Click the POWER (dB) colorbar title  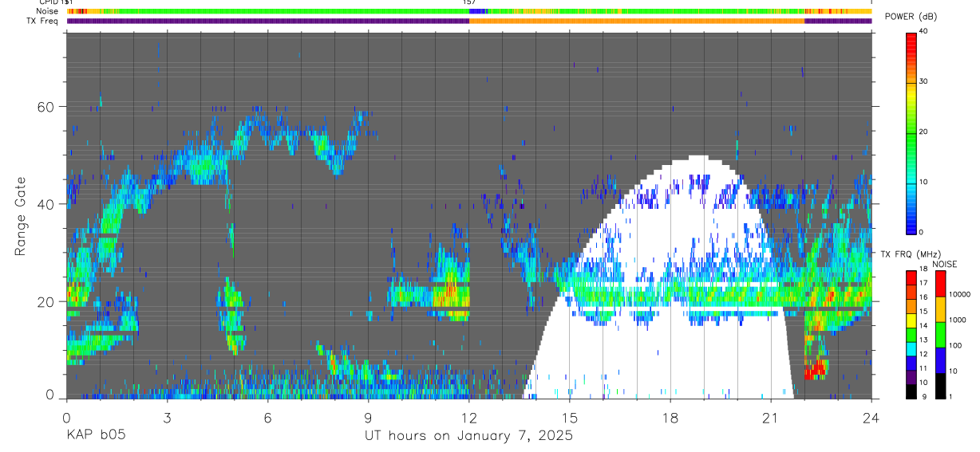[x=911, y=17]
